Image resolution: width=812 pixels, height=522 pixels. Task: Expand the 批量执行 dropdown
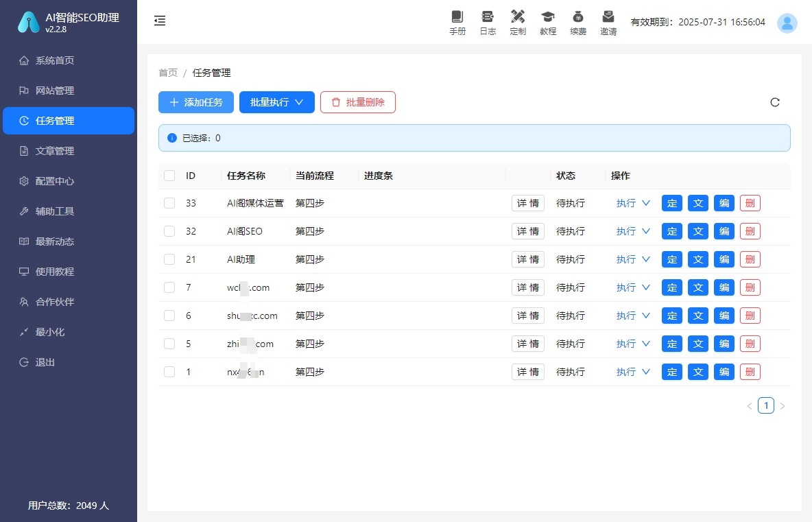[x=277, y=102]
